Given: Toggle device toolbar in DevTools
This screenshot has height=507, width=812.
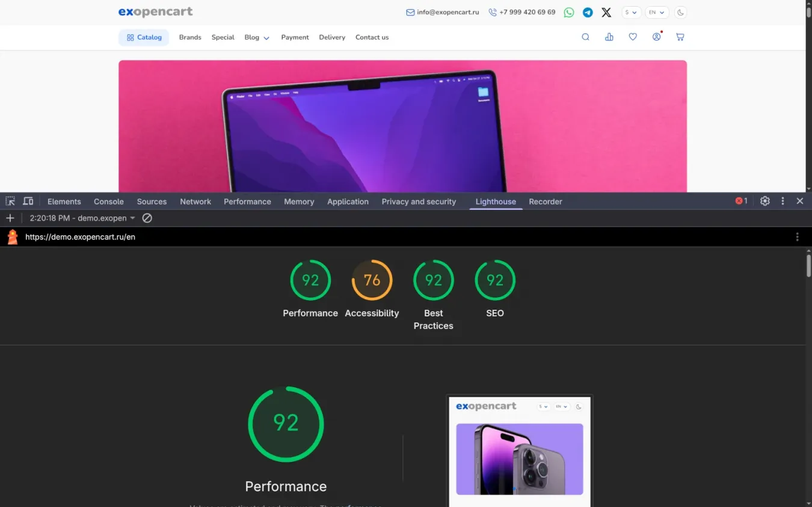Looking at the screenshot, I should 28,201.
